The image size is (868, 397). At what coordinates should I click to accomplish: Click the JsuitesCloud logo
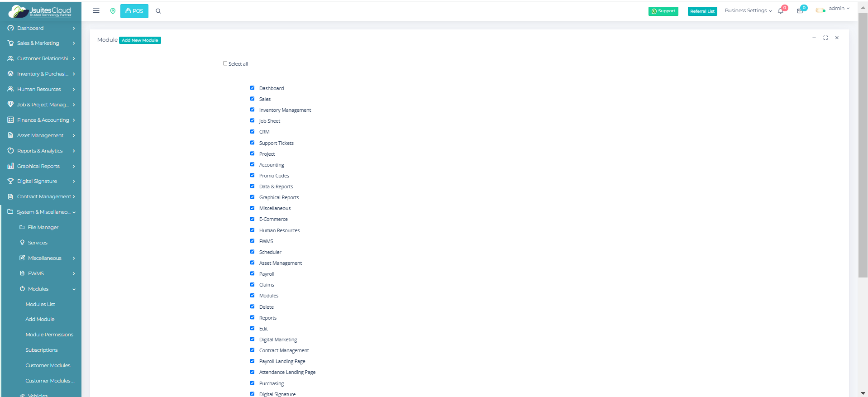(41, 11)
